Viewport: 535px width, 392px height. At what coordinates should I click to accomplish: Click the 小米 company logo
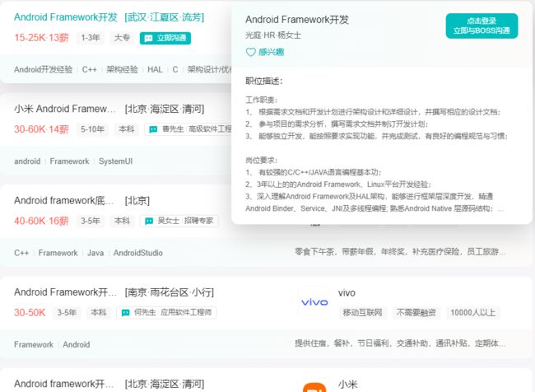pos(314,385)
